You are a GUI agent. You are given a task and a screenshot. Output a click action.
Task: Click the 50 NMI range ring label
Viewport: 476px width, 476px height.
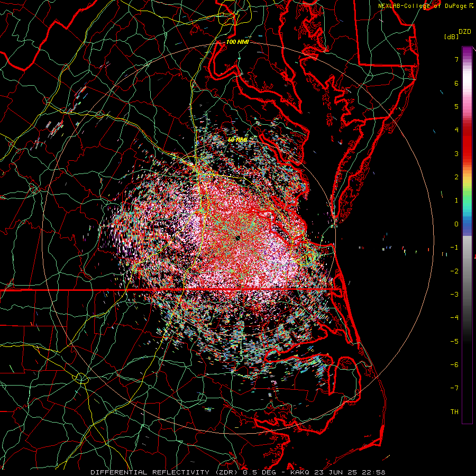pos(237,140)
